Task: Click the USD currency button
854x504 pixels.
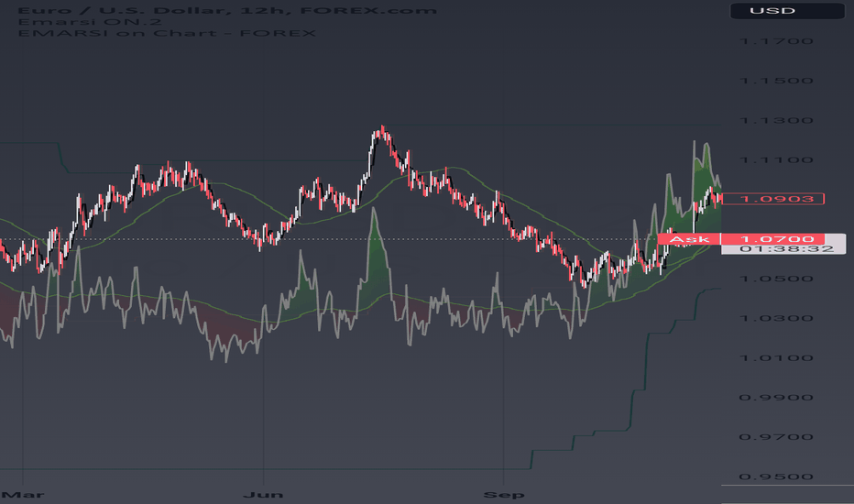Action: click(787, 10)
